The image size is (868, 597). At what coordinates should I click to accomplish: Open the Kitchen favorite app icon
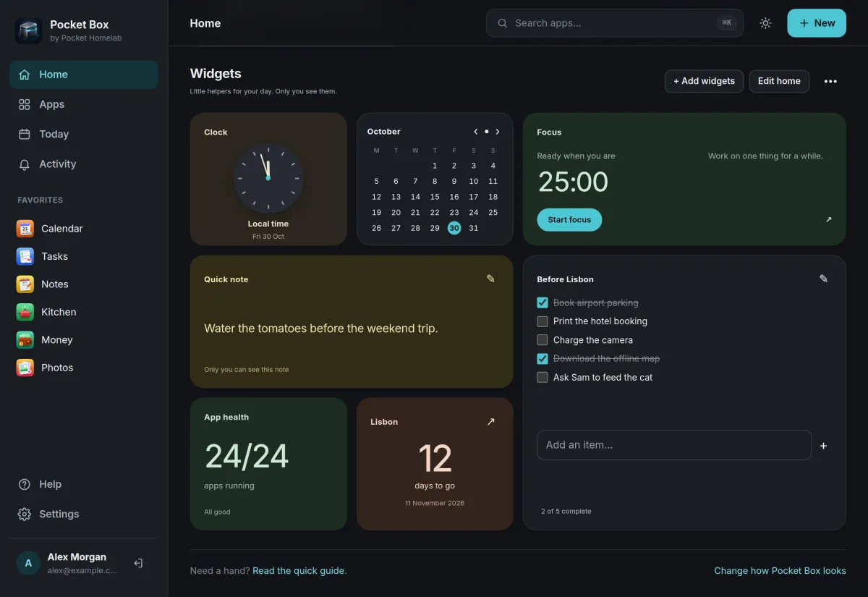pos(25,312)
